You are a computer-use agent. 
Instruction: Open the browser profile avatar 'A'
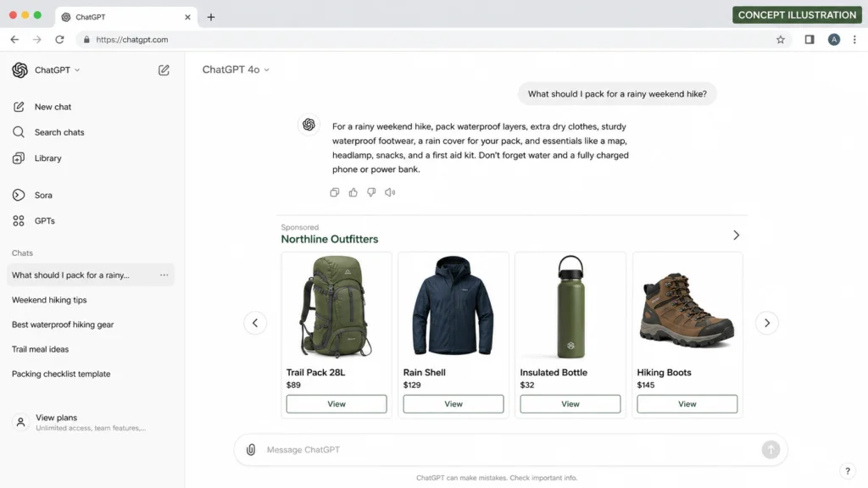tap(834, 39)
